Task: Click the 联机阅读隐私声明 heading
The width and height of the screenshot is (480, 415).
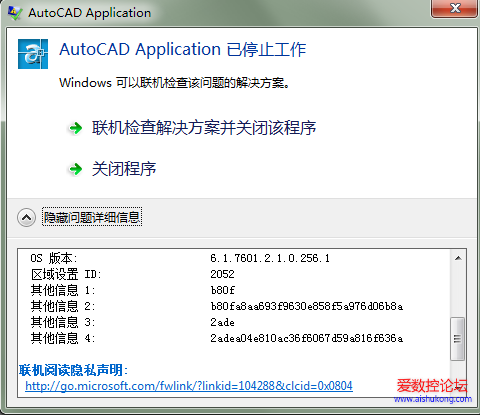Action: tap(73, 370)
